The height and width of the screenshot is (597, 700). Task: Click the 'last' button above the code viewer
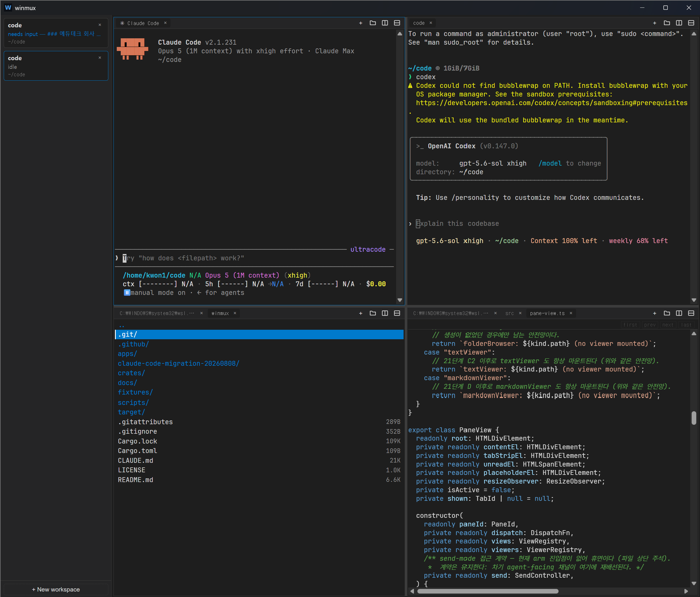(686, 325)
